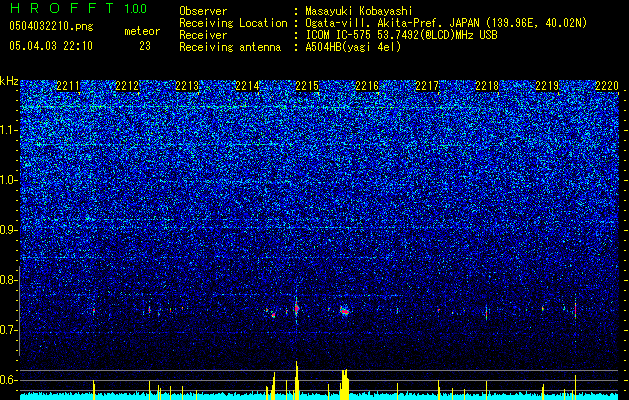
Task: Click time marker 2213
Action: point(187,86)
